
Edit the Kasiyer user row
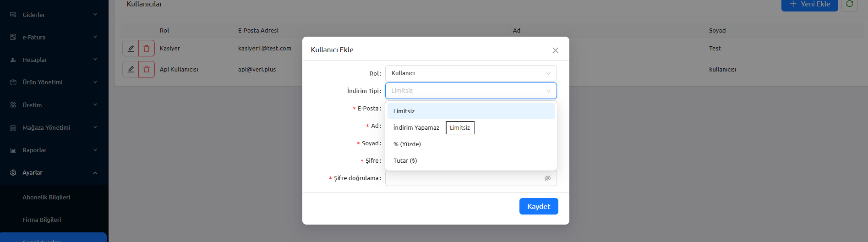[x=131, y=48]
